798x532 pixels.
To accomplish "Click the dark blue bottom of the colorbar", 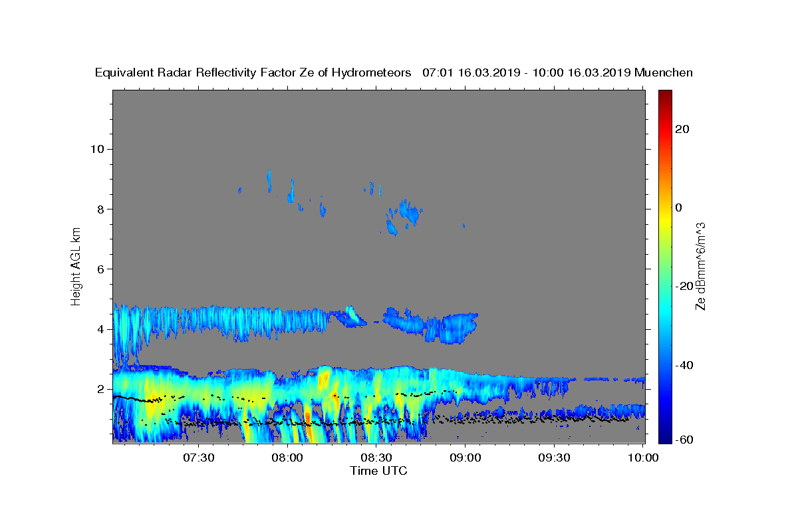I will pyautogui.click(x=665, y=438).
